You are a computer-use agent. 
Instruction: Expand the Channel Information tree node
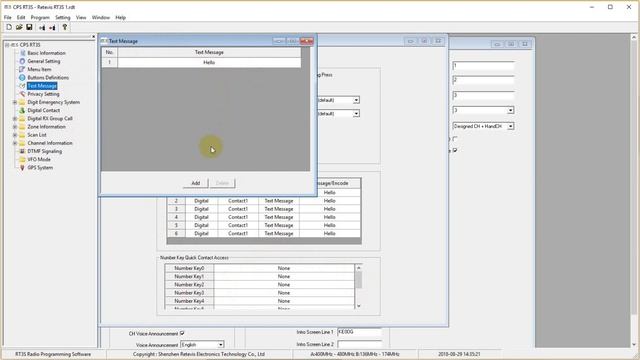pos(15,143)
